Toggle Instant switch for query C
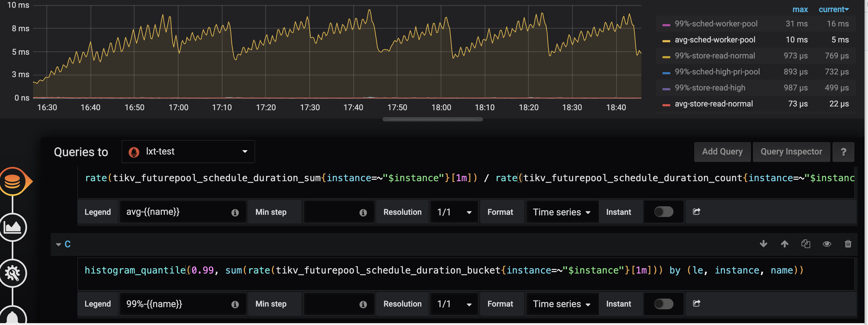This screenshot has width=868, height=325. click(x=663, y=304)
